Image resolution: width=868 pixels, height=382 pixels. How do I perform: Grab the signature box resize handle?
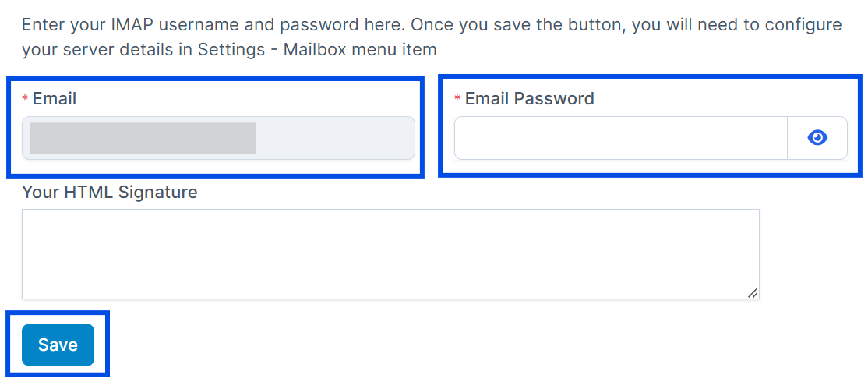(753, 293)
